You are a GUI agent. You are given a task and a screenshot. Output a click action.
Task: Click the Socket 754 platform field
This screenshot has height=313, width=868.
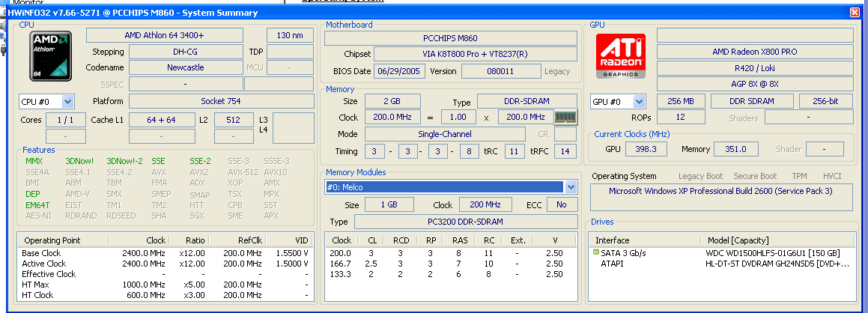coord(221,101)
